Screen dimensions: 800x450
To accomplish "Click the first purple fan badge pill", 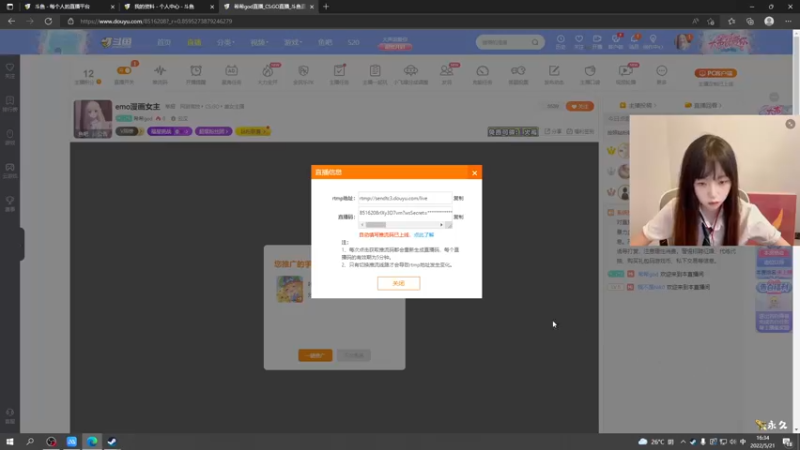I will coord(169,131).
